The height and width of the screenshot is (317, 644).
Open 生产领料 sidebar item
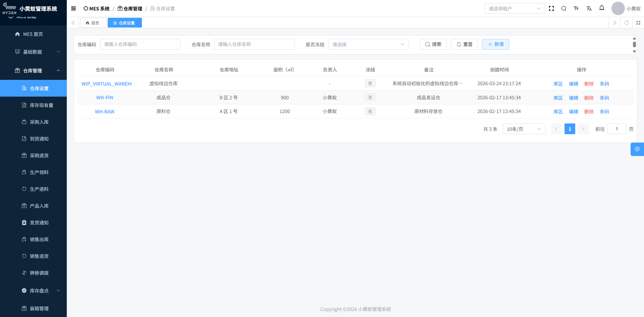(x=33, y=172)
